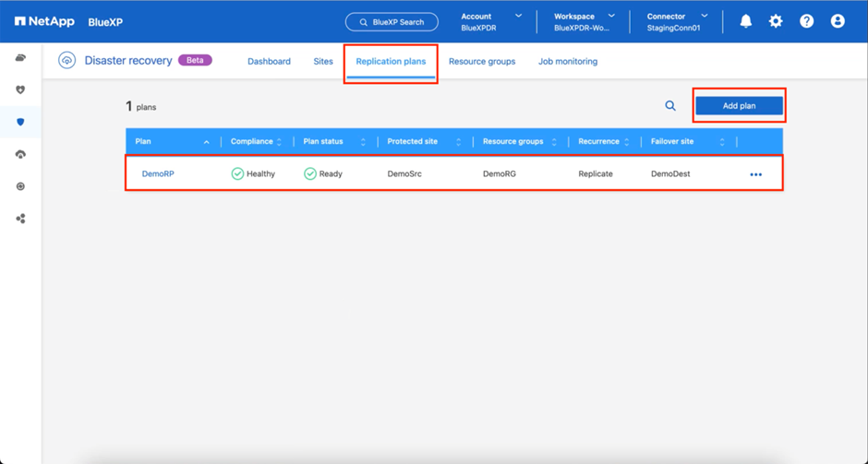Open the storage icon at top of sidebar
868x464 pixels.
[x=20, y=58]
